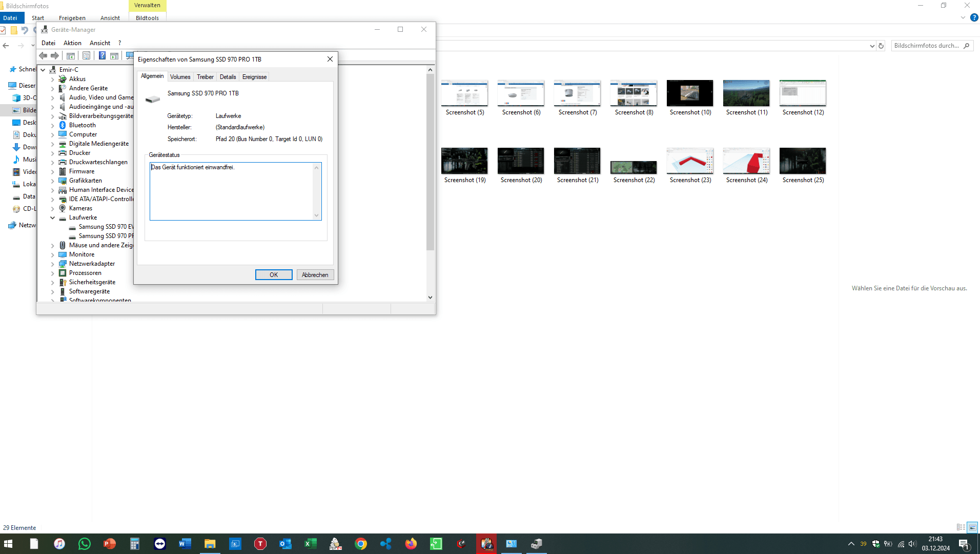Image resolution: width=980 pixels, height=554 pixels.
Task: Open the address bar history dropdown in Explorer
Action: pyautogui.click(x=872, y=46)
